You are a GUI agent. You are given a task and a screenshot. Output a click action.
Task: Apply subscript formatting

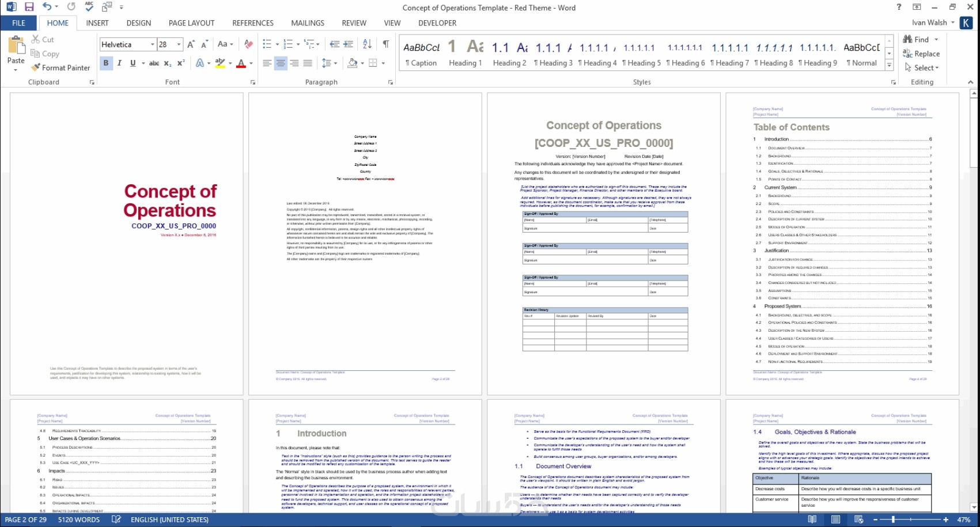tap(167, 63)
